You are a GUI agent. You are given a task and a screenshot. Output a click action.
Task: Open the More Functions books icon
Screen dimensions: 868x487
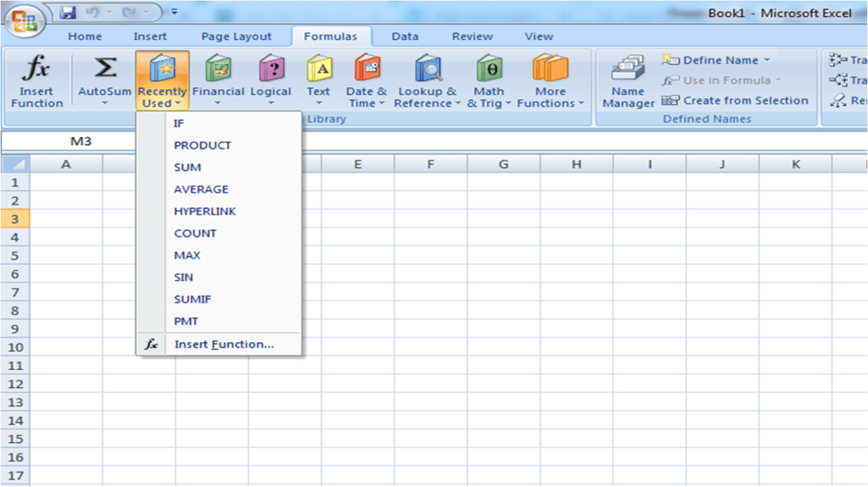pyautogui.click(x=550, y=68)
